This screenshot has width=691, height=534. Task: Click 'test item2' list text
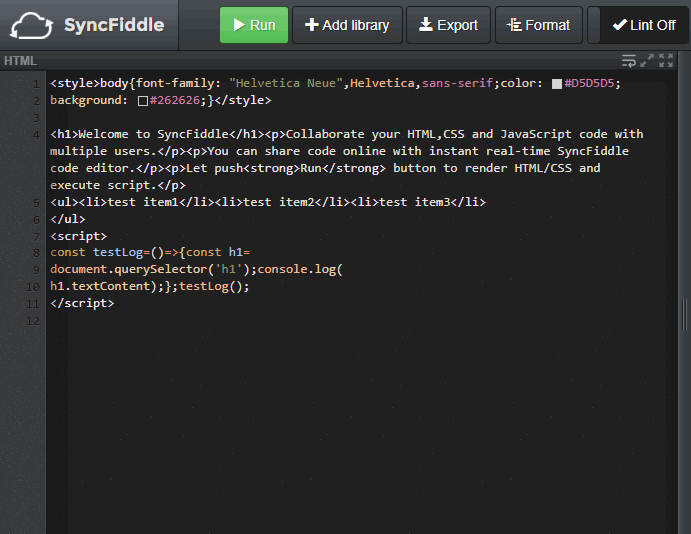(279, 202)
